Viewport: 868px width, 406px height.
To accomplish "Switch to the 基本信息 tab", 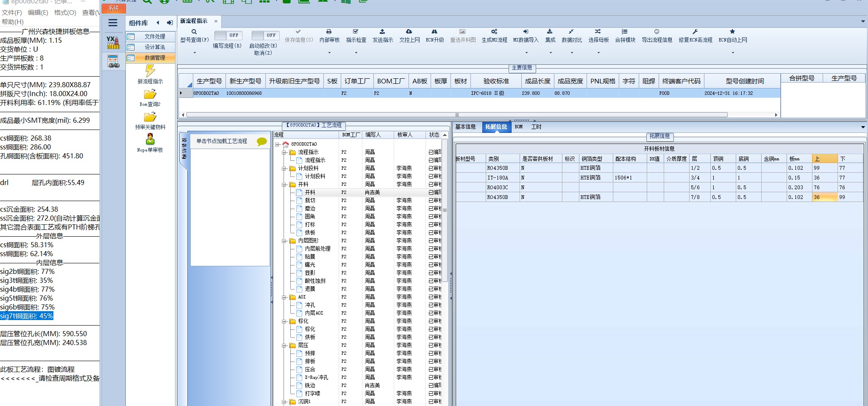I will click(x=465, y=127).
